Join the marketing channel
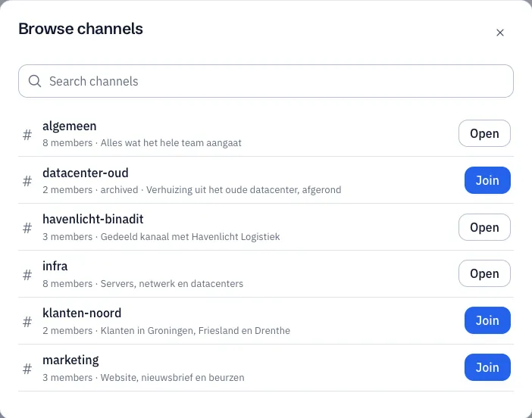 (487, 367)
